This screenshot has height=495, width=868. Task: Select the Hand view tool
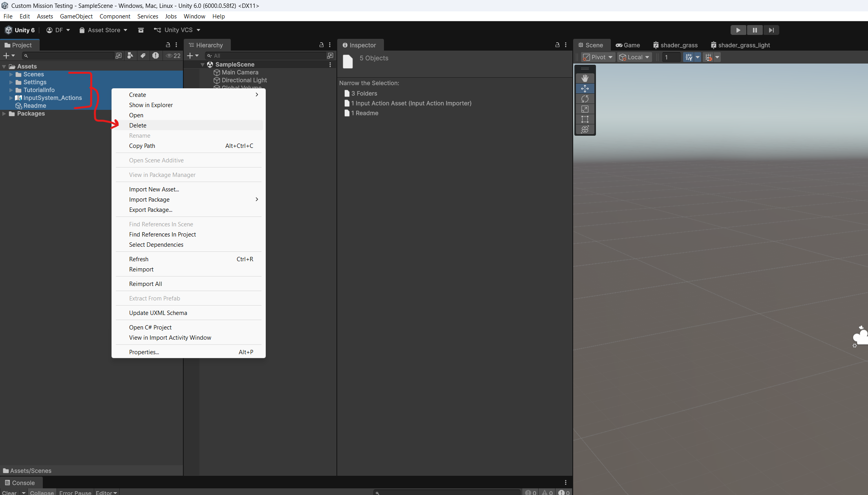point(585,78)
